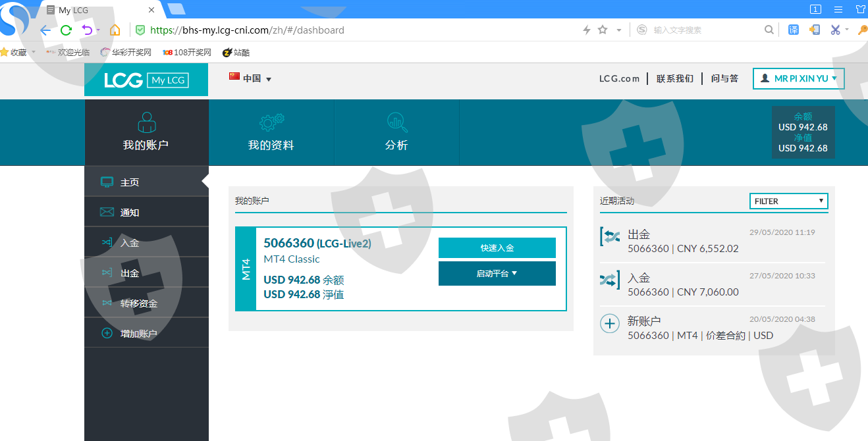The image size is (868, 441).
Task: Click the 快速入金 button
Action: pyautogui.click(x=497, y=248)
